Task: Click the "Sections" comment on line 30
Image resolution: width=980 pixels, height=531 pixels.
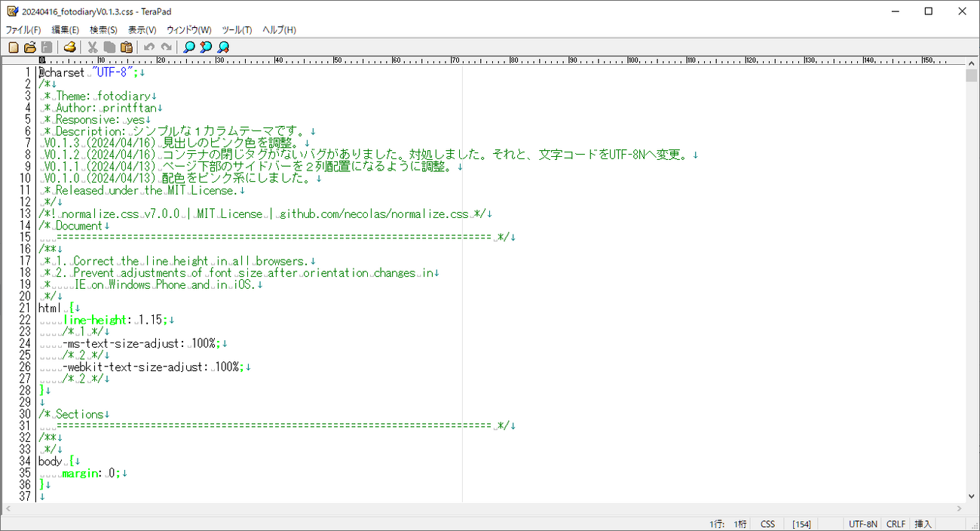Action: pos(79,414)
